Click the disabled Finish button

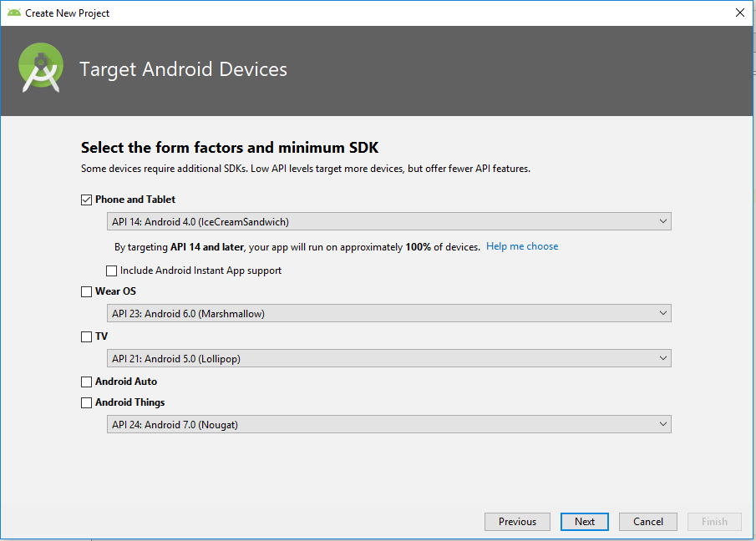714,522
